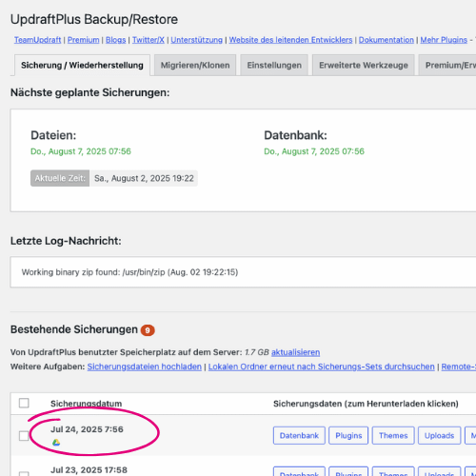
Task: Click the orange 9 backup count badge
Action: click(148, 330)
